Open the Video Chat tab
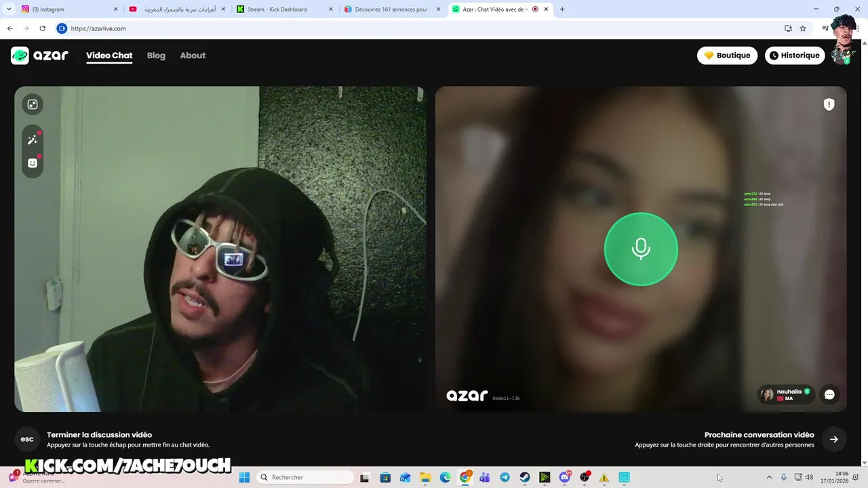 point(109,56)
